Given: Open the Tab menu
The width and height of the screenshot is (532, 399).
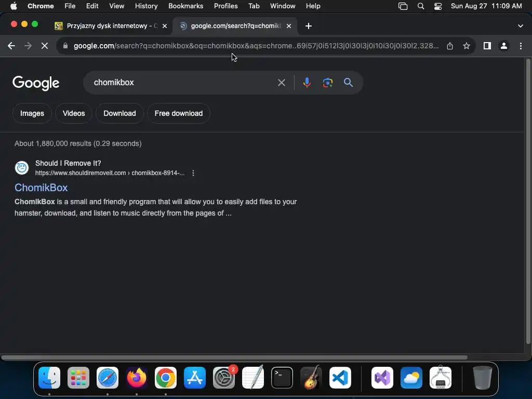Looking at the screenshot, I should point(254,6).
